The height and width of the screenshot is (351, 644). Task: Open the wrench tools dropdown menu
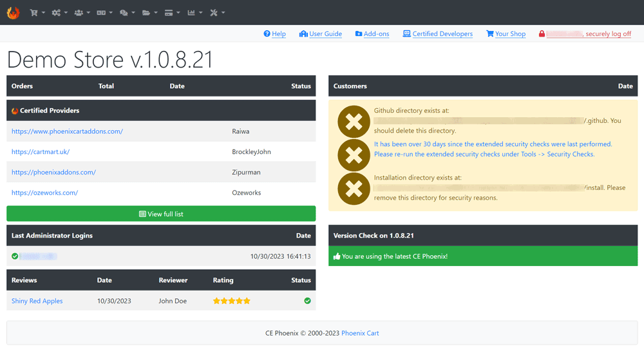(x=217, y=13)
